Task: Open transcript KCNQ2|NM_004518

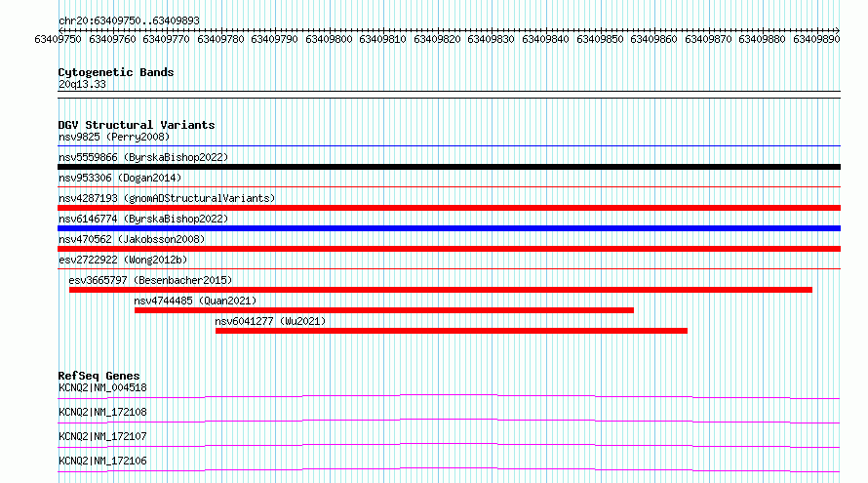Action: click(x=102, y=387)
